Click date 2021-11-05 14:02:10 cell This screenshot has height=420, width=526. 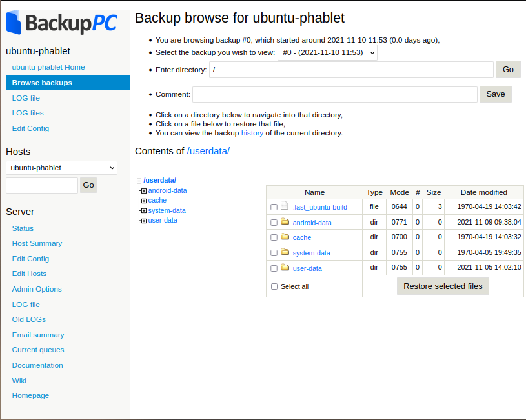click(489, 267)
